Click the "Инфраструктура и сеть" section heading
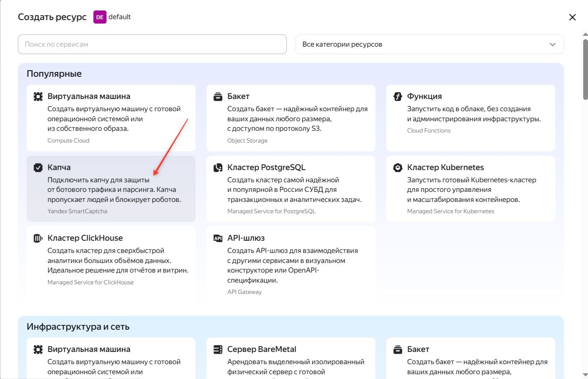The width and height of the screenshot is (588, 379). [78, 327]
